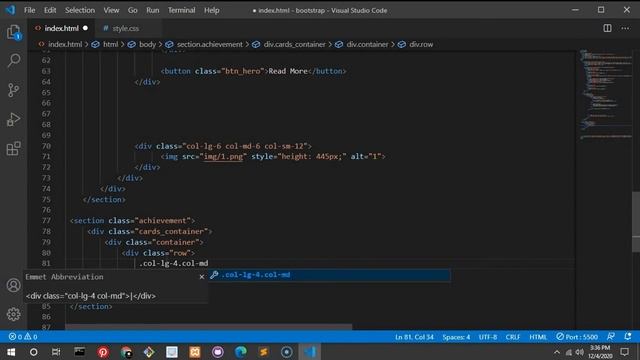
Task: Expand index.html breadcrumb
Action: (65, 44)
